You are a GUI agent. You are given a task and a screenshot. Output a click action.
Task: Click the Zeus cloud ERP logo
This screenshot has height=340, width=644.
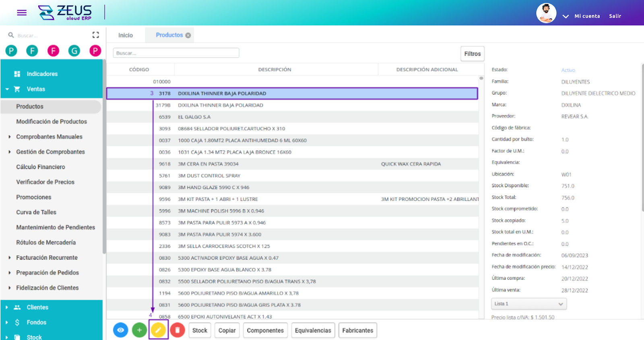[65, 12]
